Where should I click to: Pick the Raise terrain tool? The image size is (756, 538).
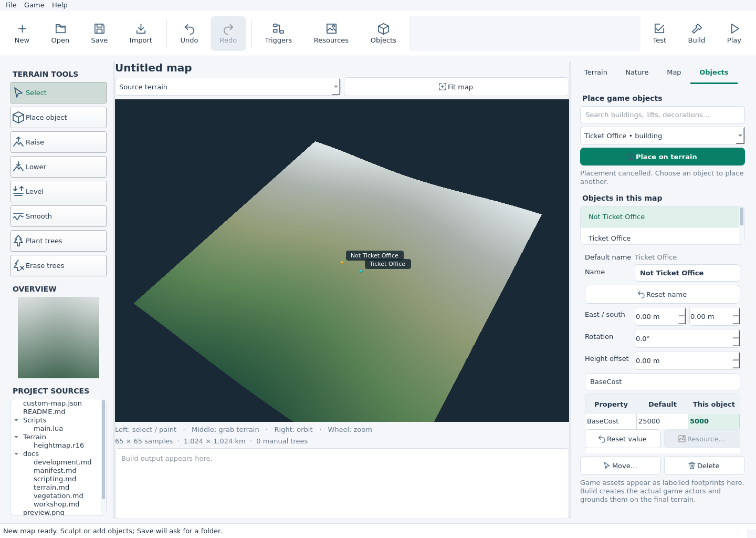[x=58, y=142]
